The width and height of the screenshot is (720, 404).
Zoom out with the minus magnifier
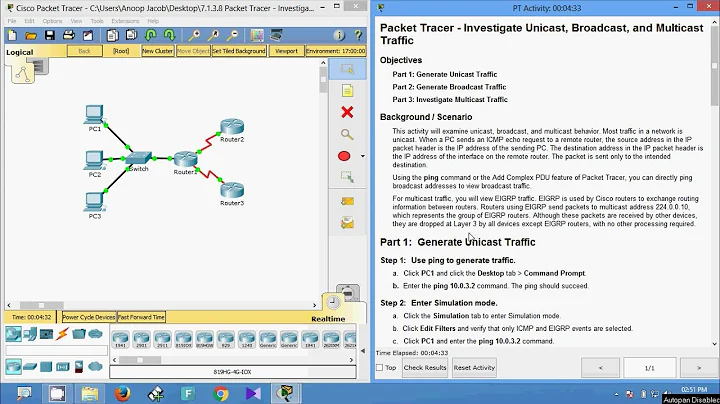point(232,35)
